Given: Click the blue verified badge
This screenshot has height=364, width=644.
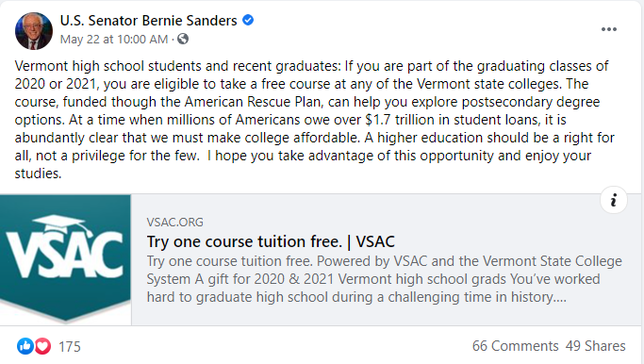Looking at the screenshot, I should [x=248, y=20].
